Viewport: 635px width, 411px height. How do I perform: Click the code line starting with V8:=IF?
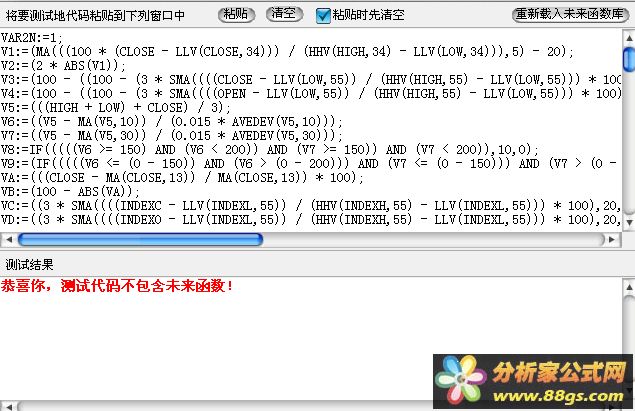coord(270,149)
